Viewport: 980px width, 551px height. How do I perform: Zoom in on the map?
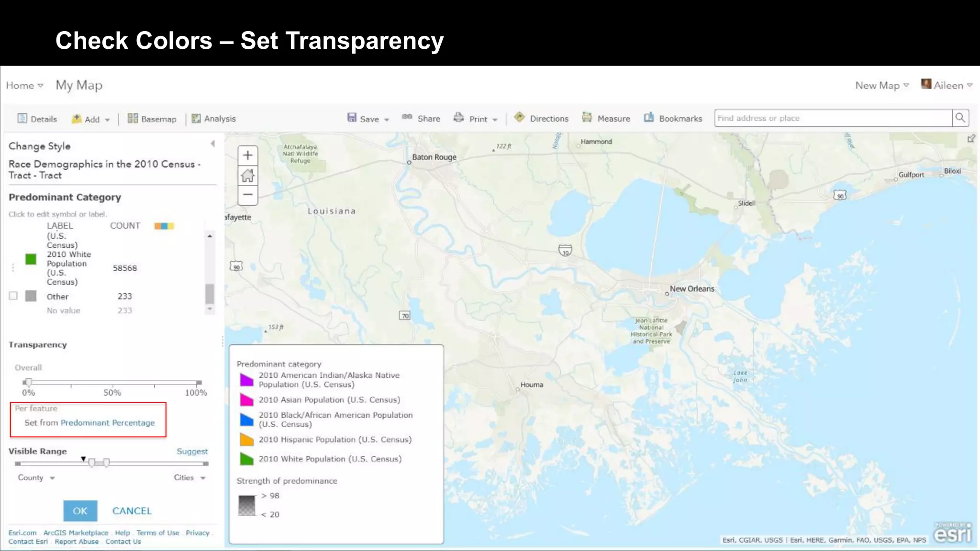click(x=248, y=155)
